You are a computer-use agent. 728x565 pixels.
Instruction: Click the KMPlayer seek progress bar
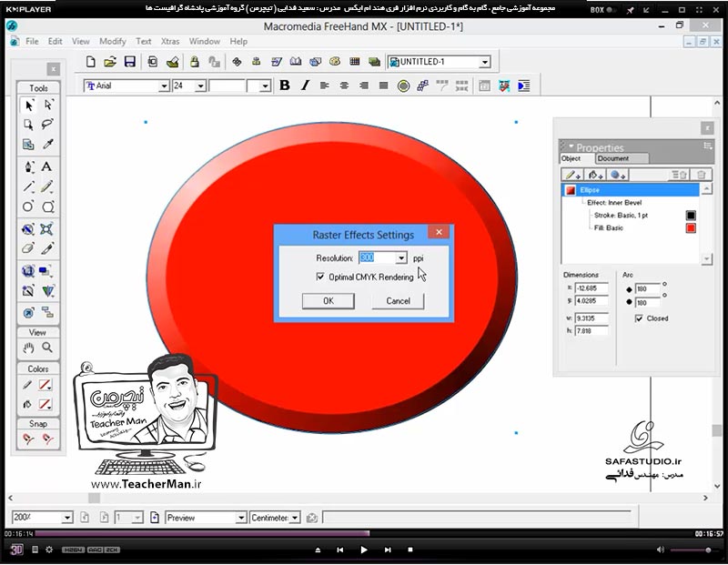pos(363,534)
